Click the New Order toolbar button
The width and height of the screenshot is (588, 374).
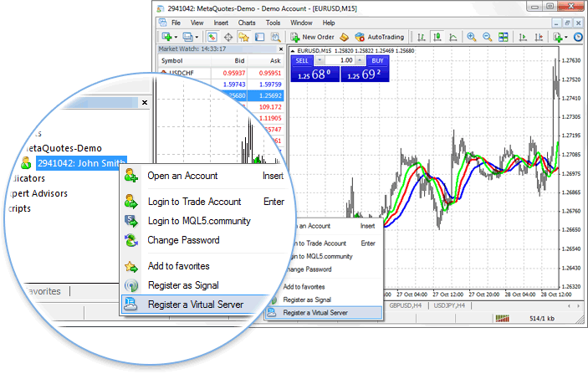coord(313,37)
